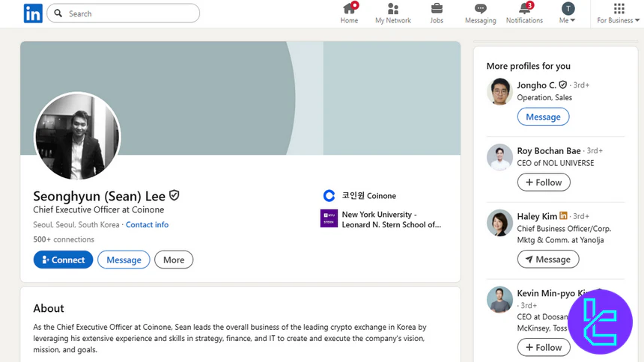Send message to Haley Kim
Image resolution: width=644 pixels, height=362 pixels.
(x=547, y=260)
